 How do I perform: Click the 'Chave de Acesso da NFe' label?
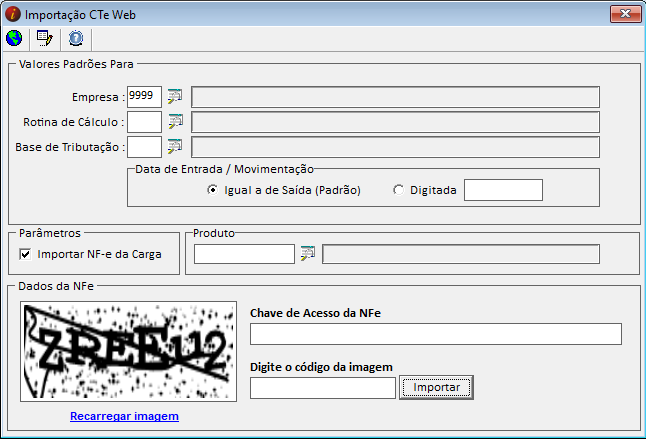(315, 313)
